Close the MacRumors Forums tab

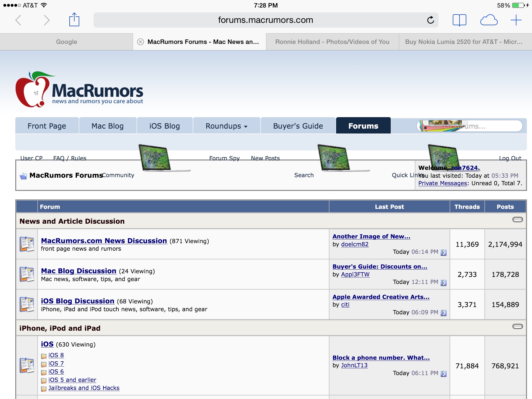tap(141, 42)
